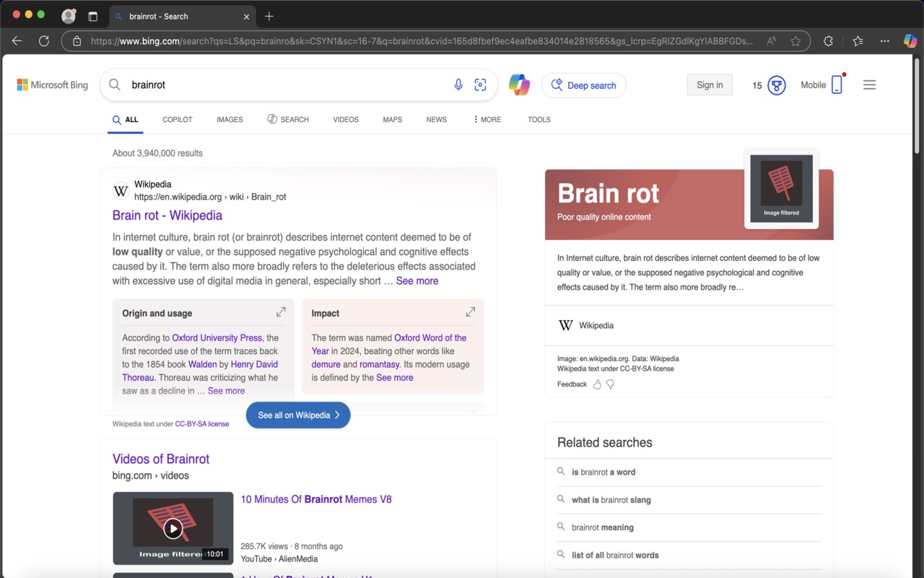Add page to favorites with star icon
The height and width of the screenshot is (578, 924).
[x=796, y=41]
